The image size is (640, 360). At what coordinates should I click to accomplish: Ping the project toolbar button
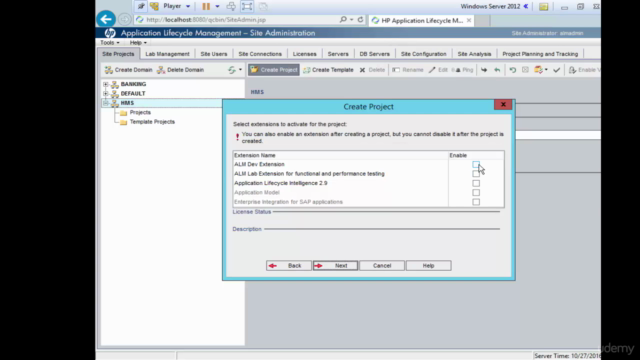tap(463, 70)
